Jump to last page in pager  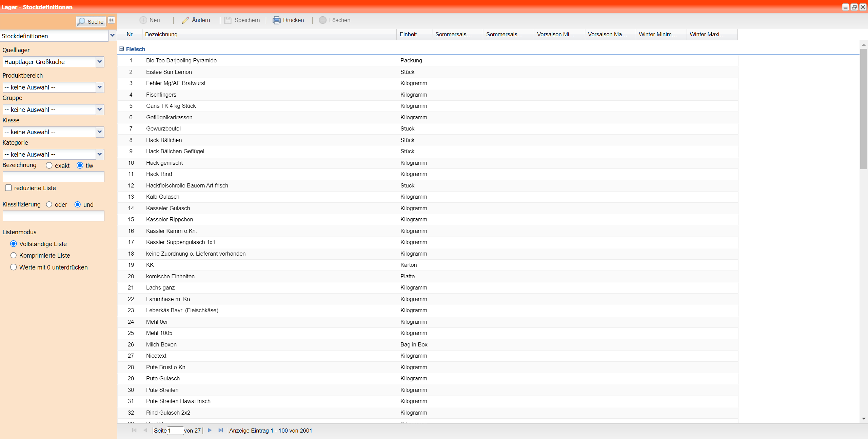coord(221,430)
